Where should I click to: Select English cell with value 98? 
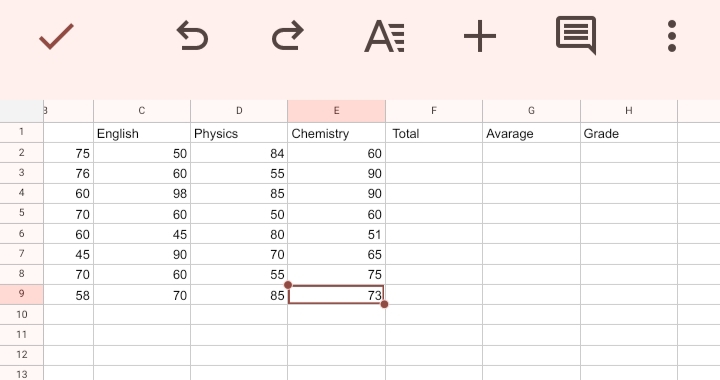coord(142,193)
